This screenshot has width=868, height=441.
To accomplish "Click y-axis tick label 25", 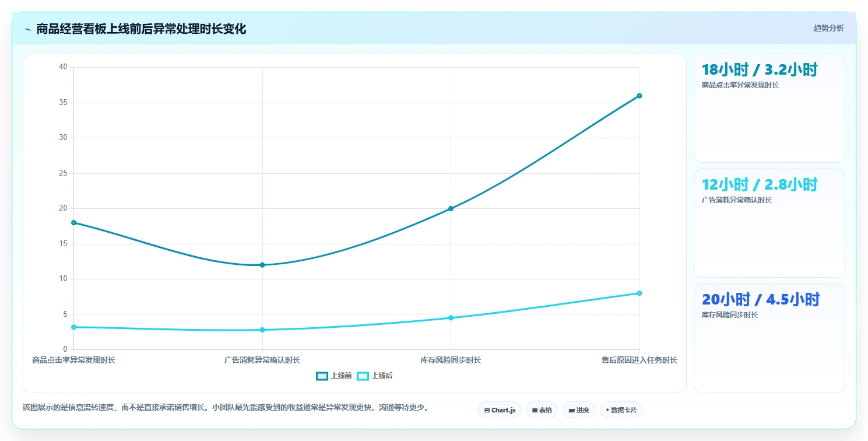I will pyautogui.click(x=64, y=173).
